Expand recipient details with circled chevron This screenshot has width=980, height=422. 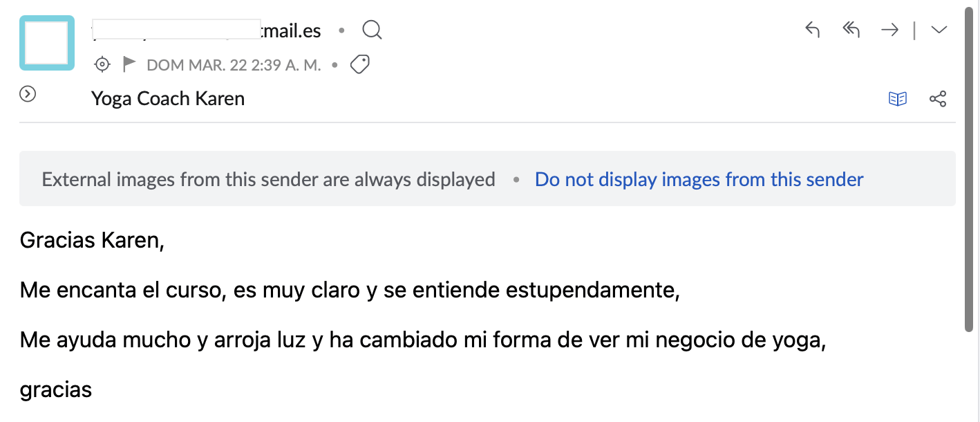(x=28, y=94)
